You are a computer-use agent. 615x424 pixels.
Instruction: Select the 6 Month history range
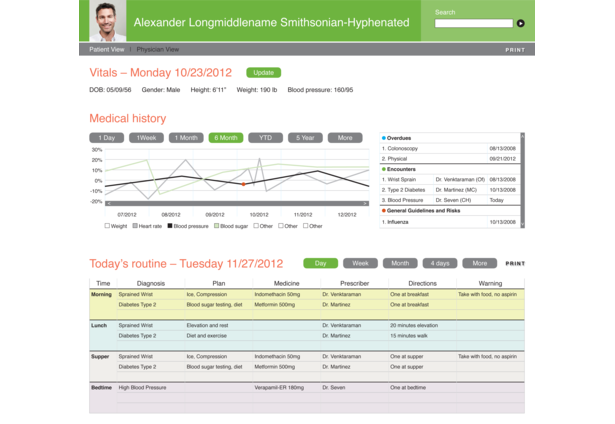[226, 138]
